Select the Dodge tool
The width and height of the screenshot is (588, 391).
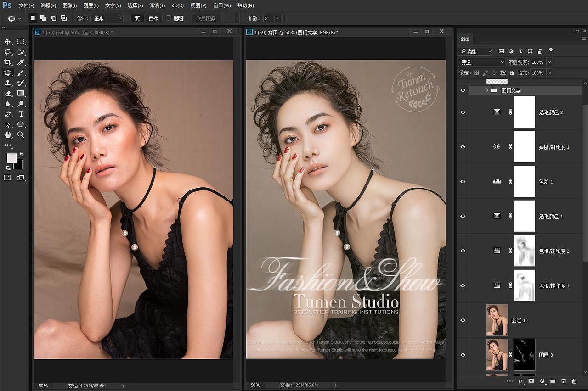[x=21, y=104]
